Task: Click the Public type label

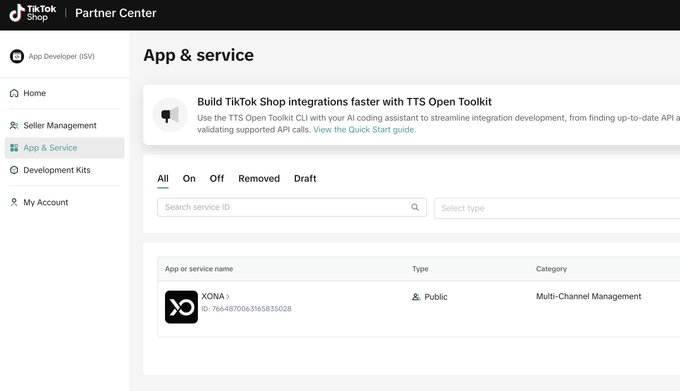Action: pyautogui.click(x=436, y=297)
